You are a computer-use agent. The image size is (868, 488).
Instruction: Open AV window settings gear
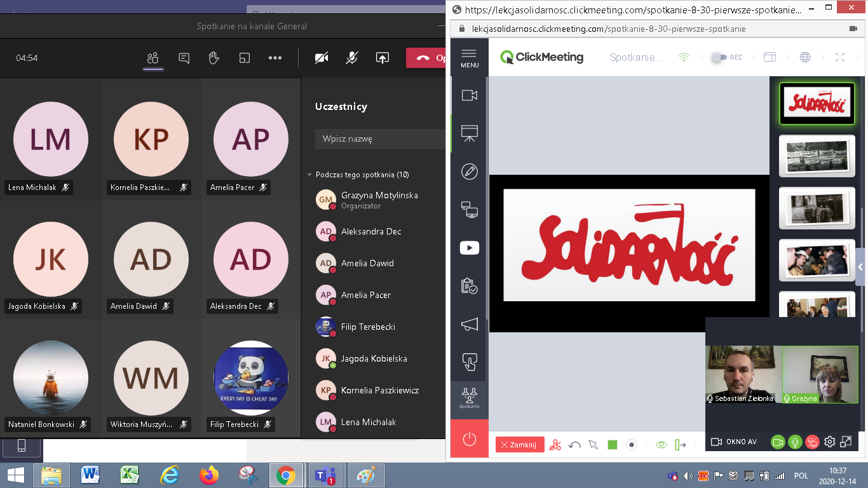point(829,442)
